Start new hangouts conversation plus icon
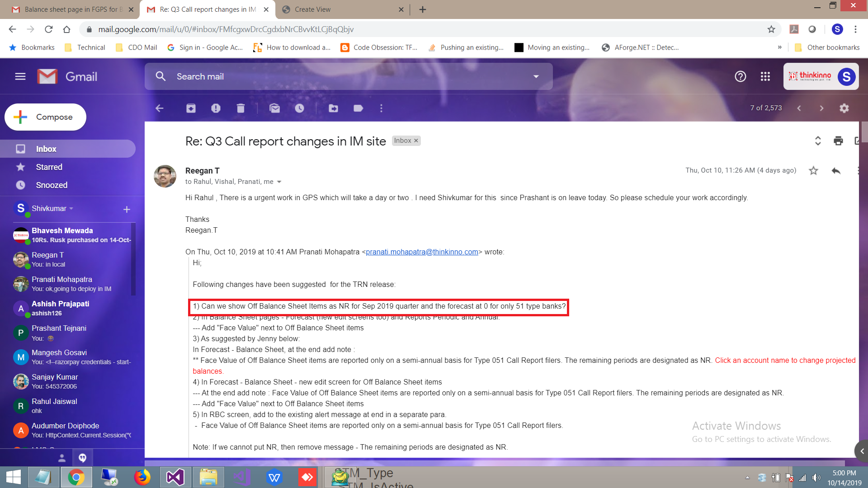 [127, 209]
